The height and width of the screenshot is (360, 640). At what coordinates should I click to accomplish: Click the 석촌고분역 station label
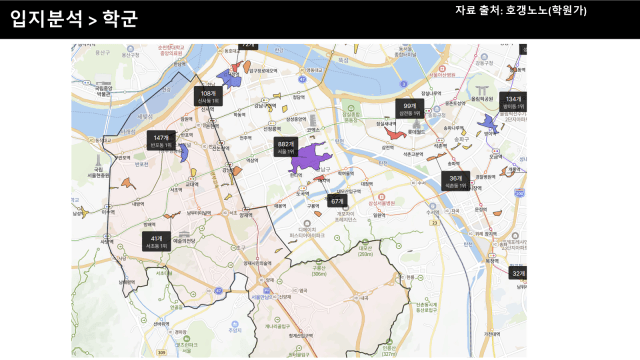pyautogui.click(x=413, y=154)
